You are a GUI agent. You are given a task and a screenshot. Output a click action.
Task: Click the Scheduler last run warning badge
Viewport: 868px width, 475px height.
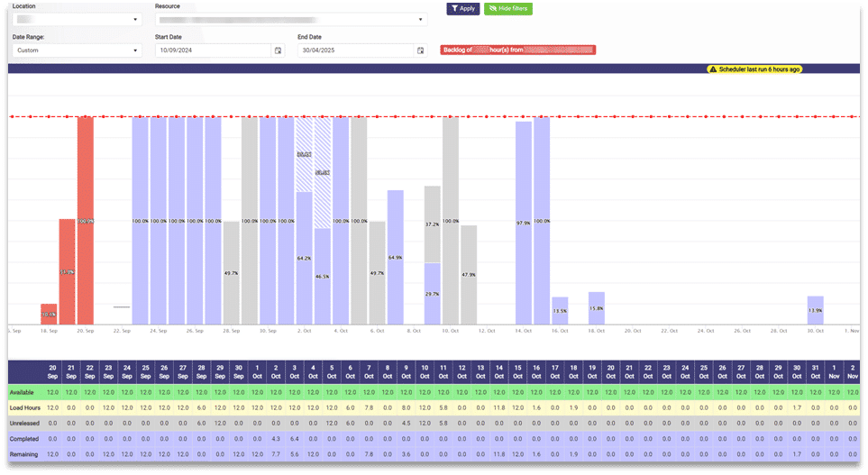[754, 69]
